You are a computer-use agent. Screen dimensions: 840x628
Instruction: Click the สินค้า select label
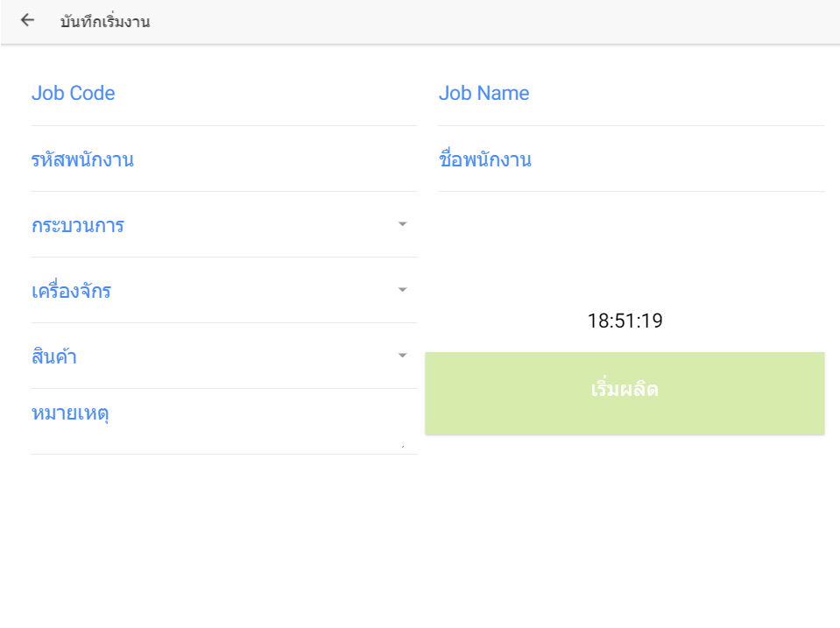(x=54, y=357)
